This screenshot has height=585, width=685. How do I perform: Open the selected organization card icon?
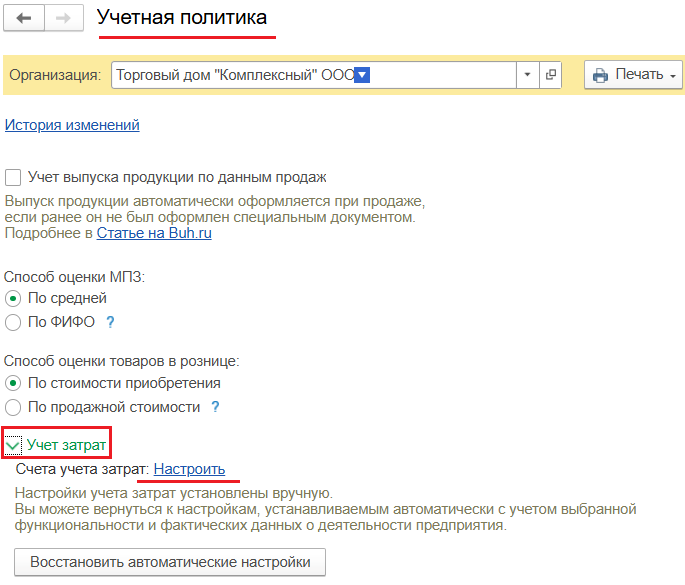point(550,75)
